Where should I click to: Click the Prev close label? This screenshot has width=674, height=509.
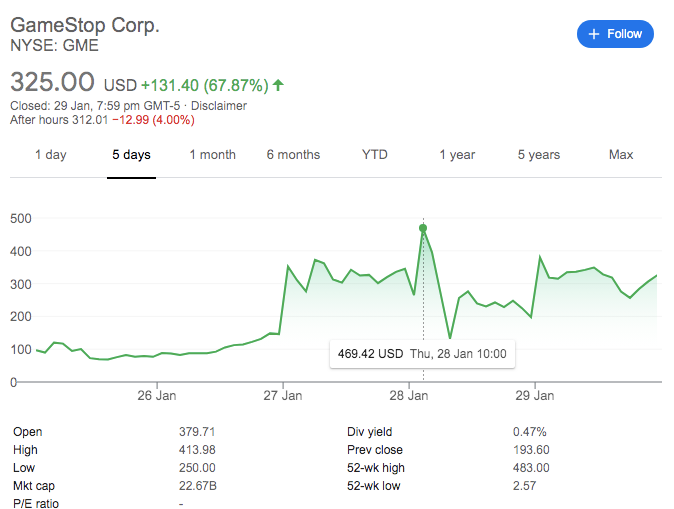[375, 450]
